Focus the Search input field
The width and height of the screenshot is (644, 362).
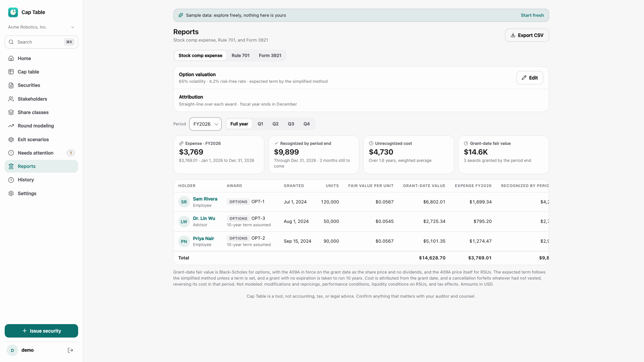(41, 42)
